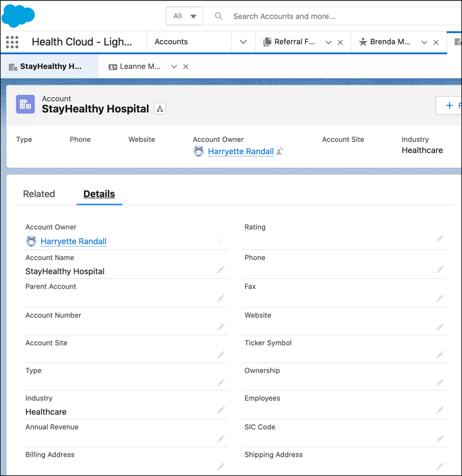Screen dimensions: 462x476
Task: Open Leanne M... subtab dropdown chevron
Action: (174, 66)
